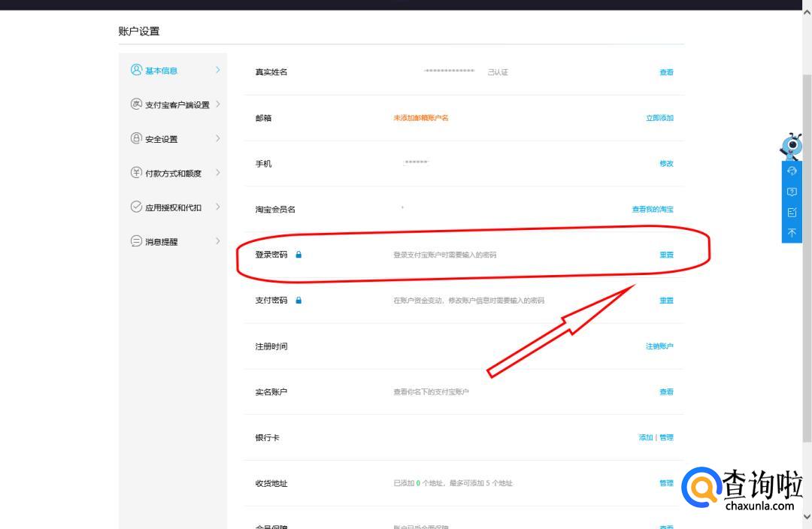Viewport: 812px width, 529px height.
Task: Click 添加 link in 银行卡 row
Action: tap(646, 437)
